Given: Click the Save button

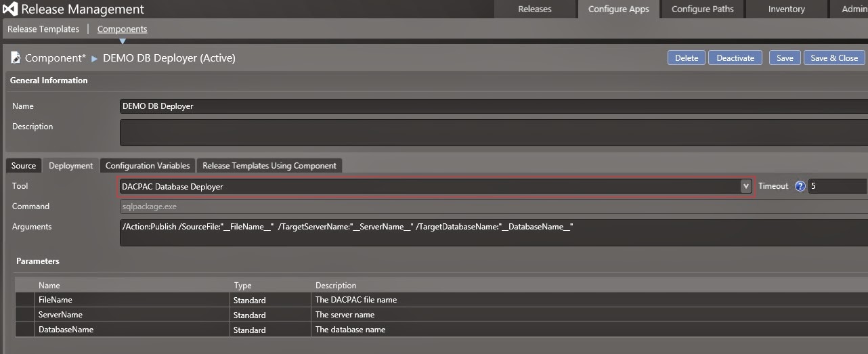Looking at the screenshot, I should [785, 58].
